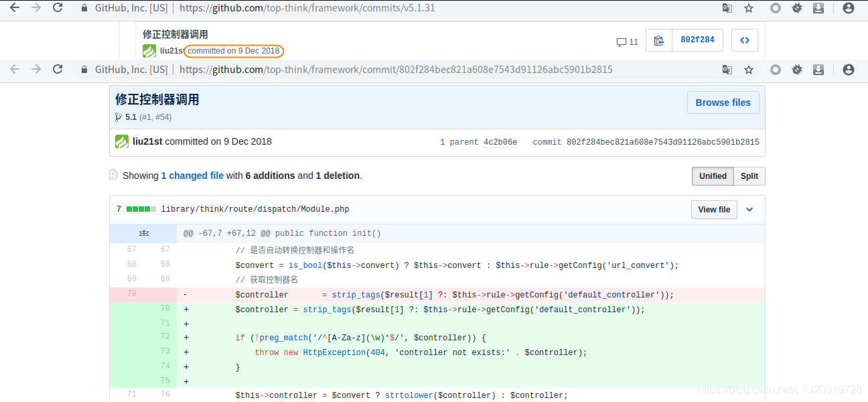Screen dimensions: 868x402
Task: Browse the repository at this commit with the <> button
Action: (x=744, y=40)
